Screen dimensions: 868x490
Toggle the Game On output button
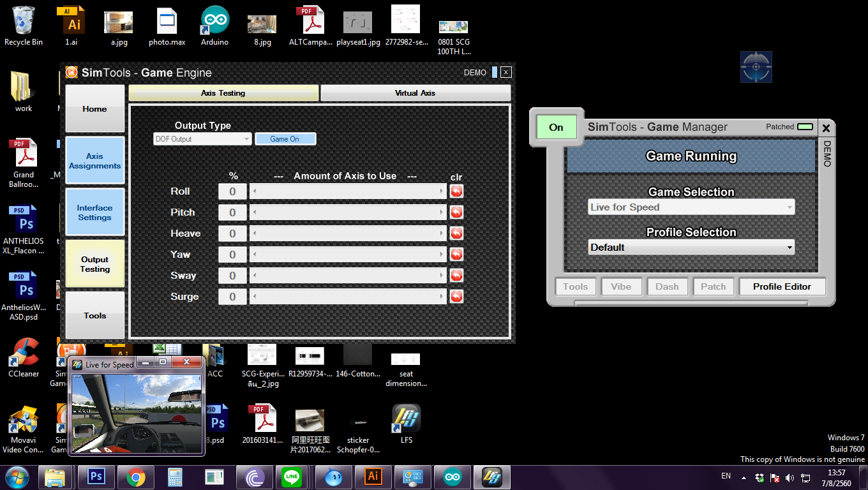coord(285,138)
